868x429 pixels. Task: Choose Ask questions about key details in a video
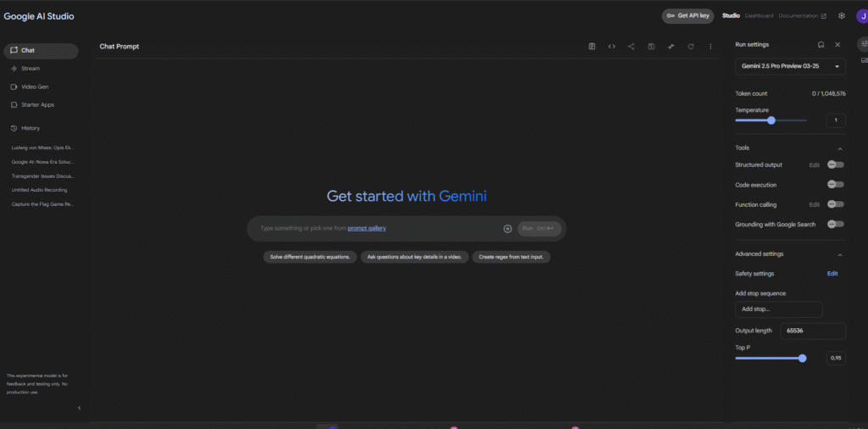coord(415,258)
